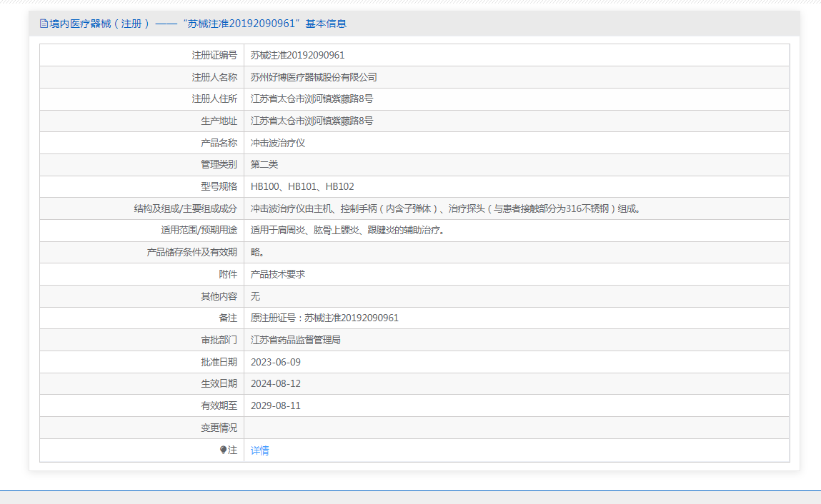Select approval date 2023-06-09
The width and height of the screenshot is (821, 504).
[x=275, y=362]
